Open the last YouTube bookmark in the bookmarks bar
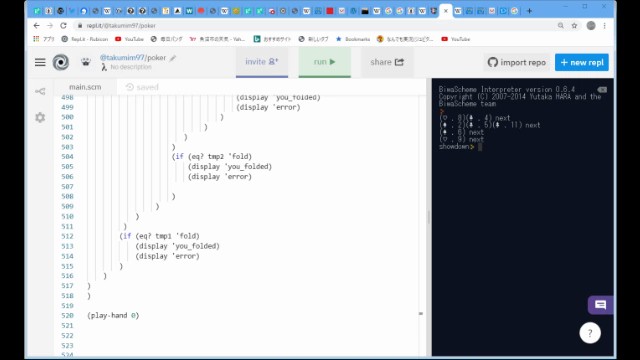 pos(456,39)
